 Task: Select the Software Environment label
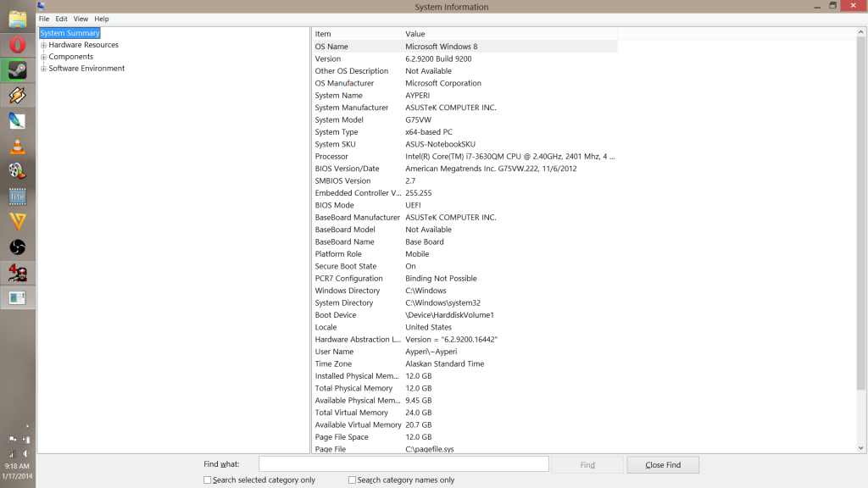point(86,68)
